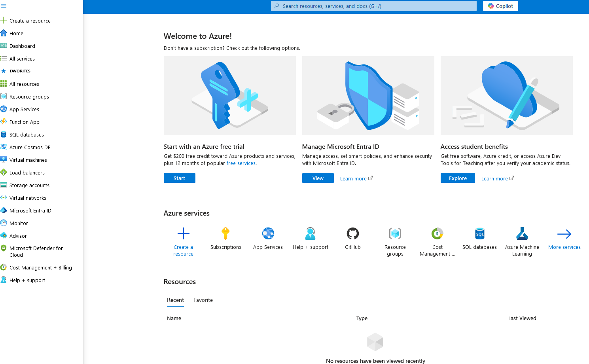Open Learn more link for student benefits
The height and width of the screenshot is (364, 589).
[x=497, y=178]
